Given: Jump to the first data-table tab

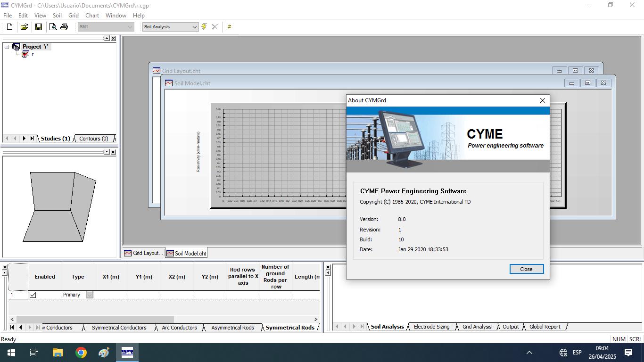Looking at the screenshot, I should click(x=12, y=327).
